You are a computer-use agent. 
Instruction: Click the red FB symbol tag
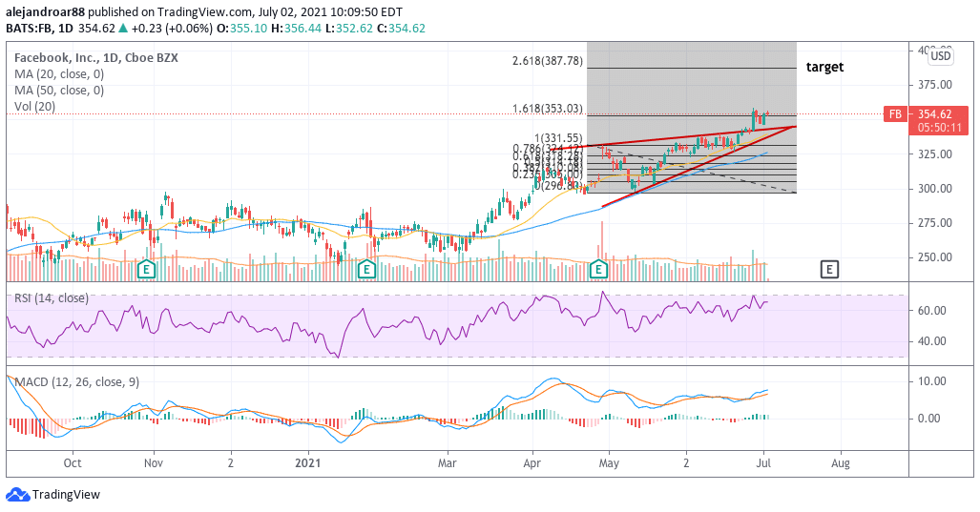[x=896, y=114]
